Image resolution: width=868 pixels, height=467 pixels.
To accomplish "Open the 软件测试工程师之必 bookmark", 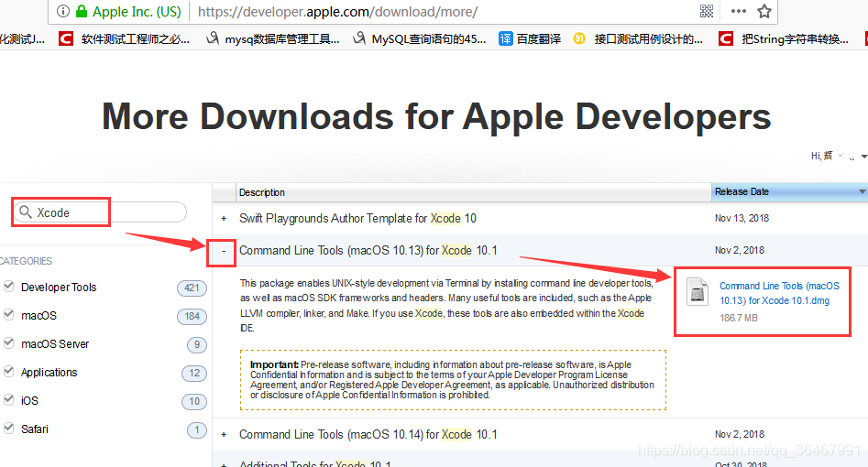I will click(125, 38).
